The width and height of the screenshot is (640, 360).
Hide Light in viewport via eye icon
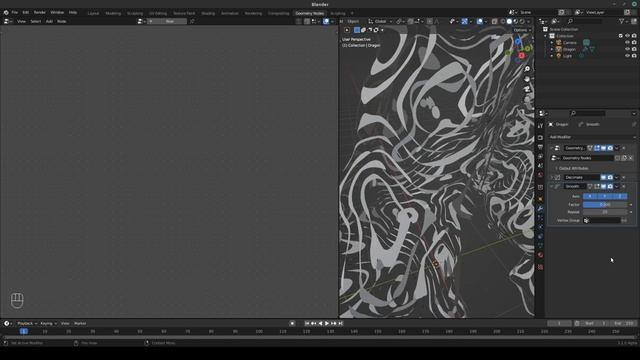tap(627, 56)
